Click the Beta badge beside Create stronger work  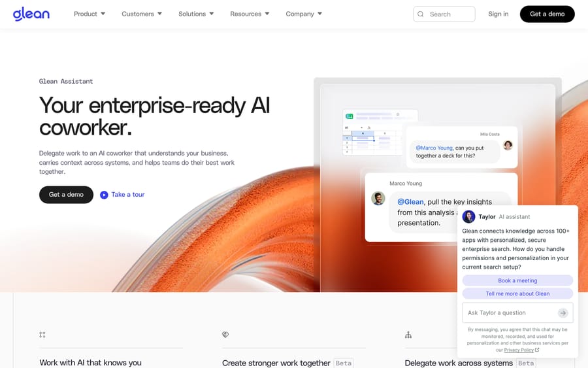point(344,363)
